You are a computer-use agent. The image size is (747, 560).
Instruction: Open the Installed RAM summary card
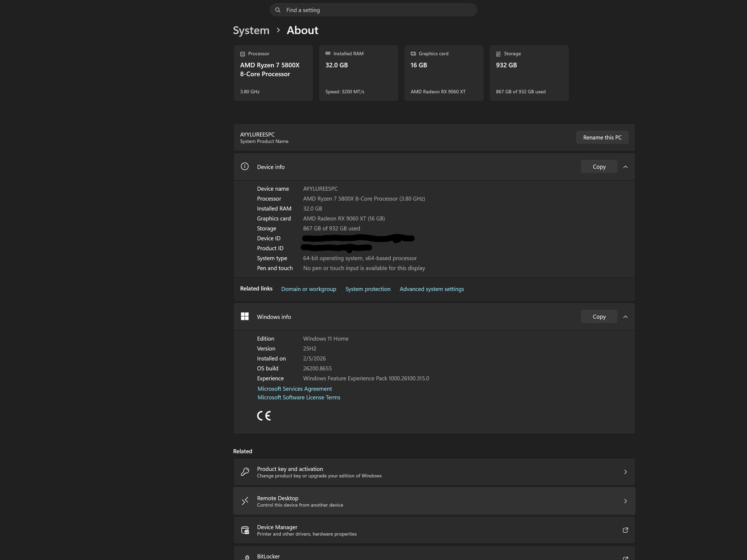tap(359, 73)
